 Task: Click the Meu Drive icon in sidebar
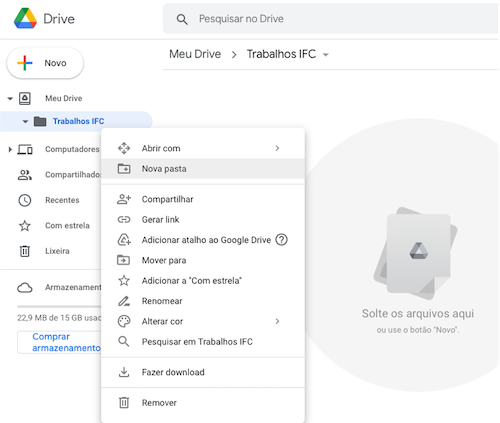click(x=25, y=98)
